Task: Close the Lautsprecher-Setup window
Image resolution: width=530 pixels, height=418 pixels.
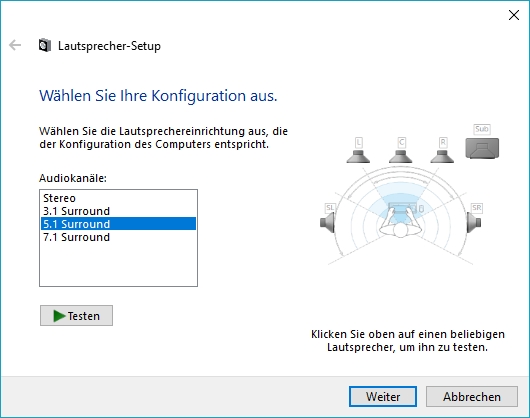Action: [x=514, y=15]
